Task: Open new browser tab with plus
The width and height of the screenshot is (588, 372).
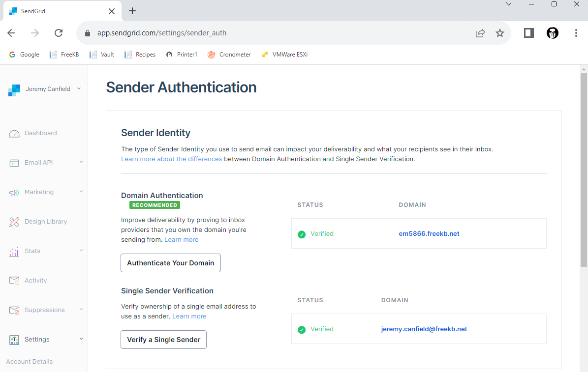Action: click(x=132, y=11)
